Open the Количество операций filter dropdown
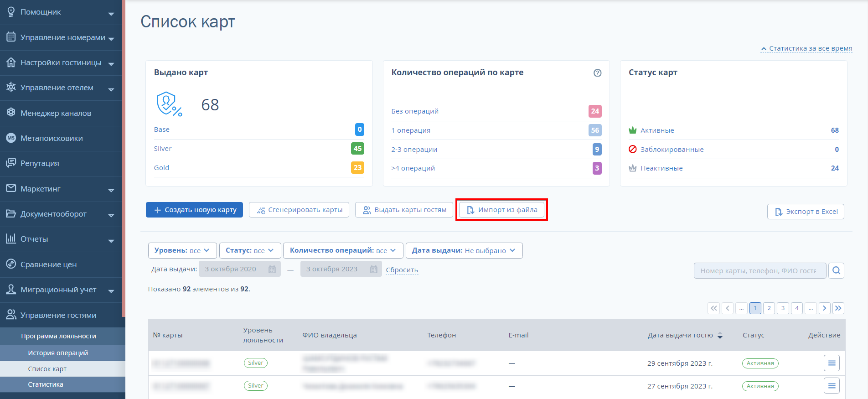The image size is (868, 399). point(343,250)
